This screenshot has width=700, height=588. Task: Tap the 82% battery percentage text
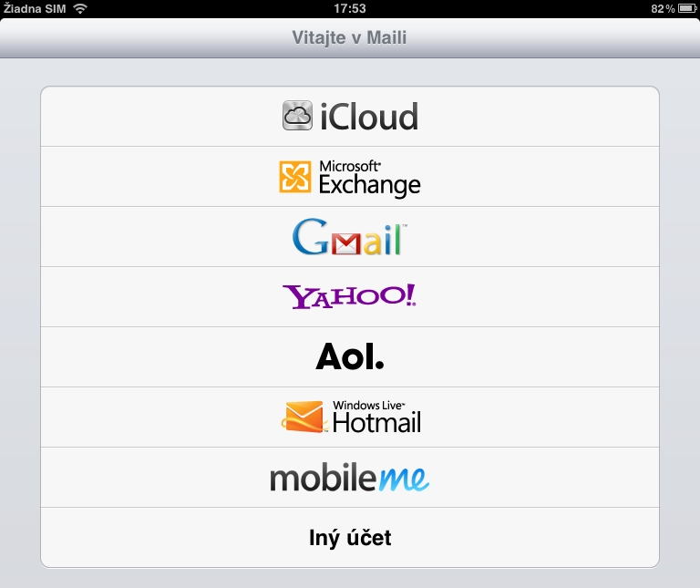click(x=663, y=8)
